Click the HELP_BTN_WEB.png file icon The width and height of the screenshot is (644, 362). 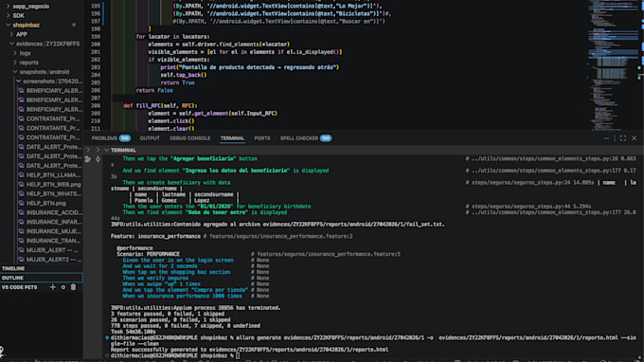pyautogui.click(x=22, y=185)
